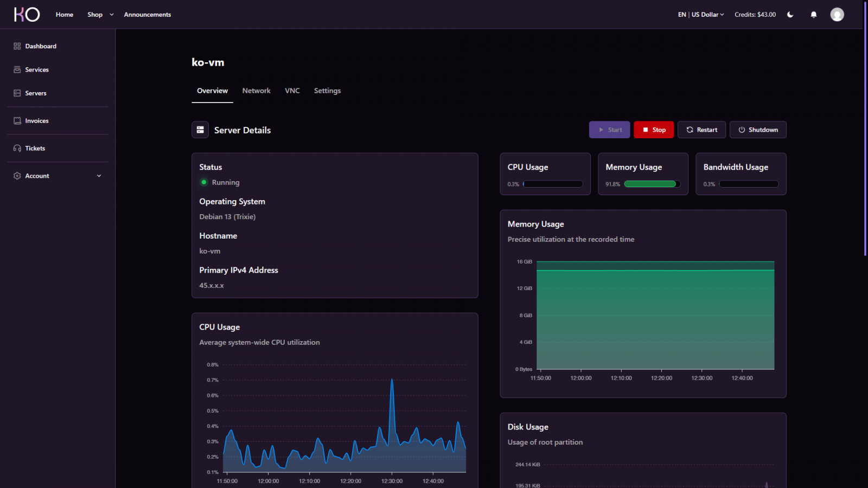Click the KO logo icon
The image size is (868, 488).
tap(27, 15)
